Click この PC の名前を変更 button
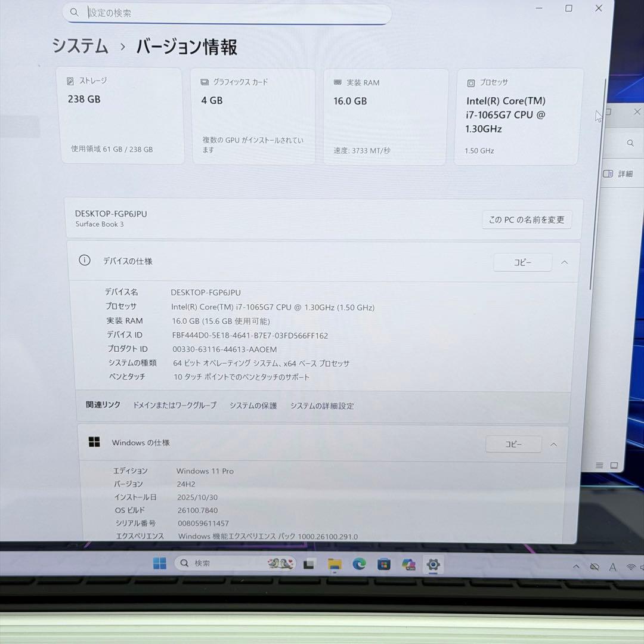Image resolution: width=644 pixels, height=644 pixels. pyautogui.click(x=527, y=219)
